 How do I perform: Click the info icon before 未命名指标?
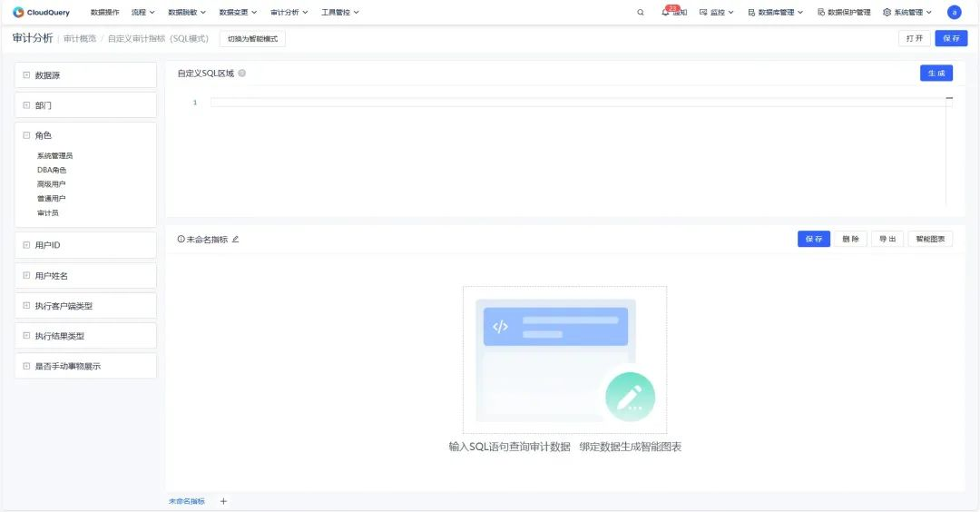tap(181, 240)
